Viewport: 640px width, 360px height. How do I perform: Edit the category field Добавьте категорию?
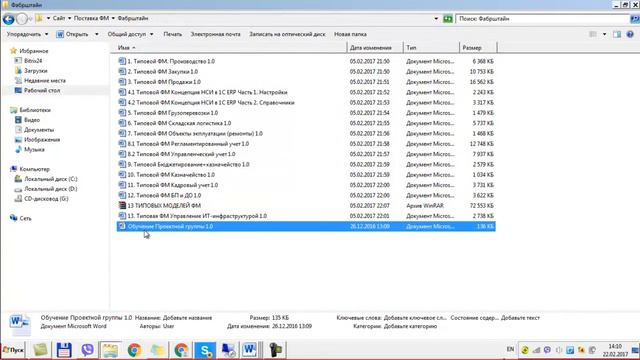(x=411, y=326)
